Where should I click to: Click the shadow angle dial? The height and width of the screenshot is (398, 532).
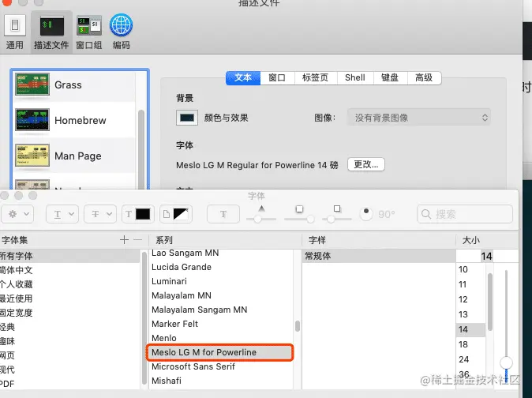pos(366,214)
